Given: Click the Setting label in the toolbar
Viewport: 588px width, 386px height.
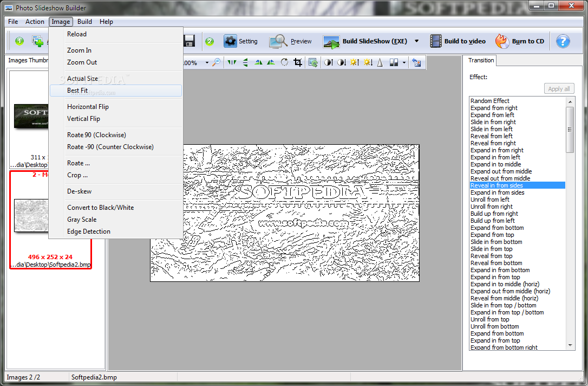Looking at the screenshot, I should [249, 41].
